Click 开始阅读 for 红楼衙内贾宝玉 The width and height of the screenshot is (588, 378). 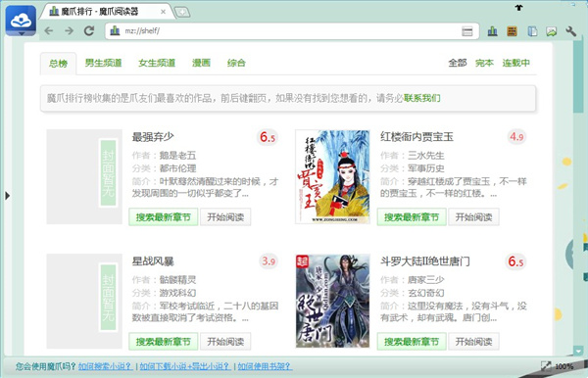pos(474,217)
